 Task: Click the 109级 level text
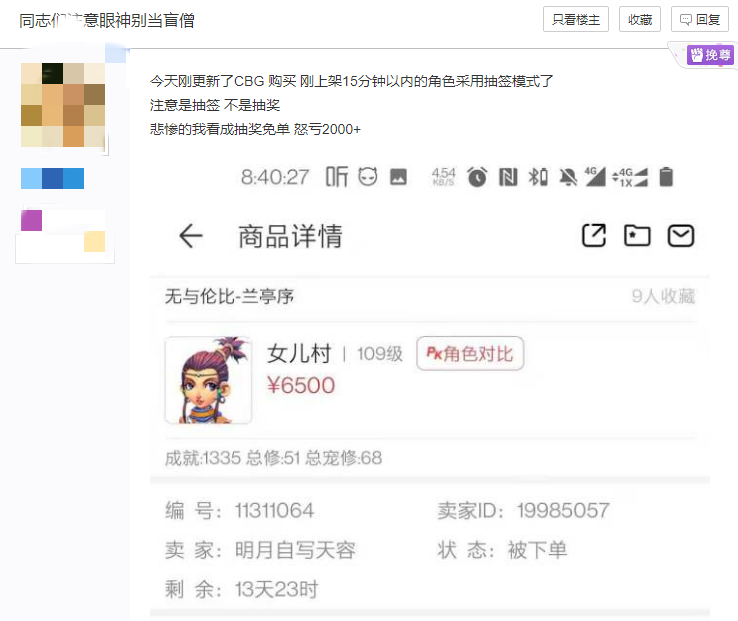(x=380, y=354)
